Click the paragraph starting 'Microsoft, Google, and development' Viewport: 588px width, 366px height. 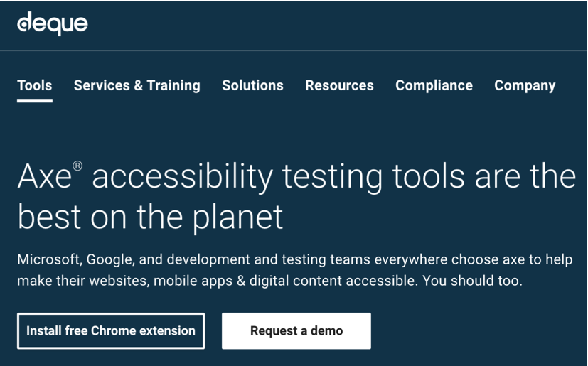295,270
